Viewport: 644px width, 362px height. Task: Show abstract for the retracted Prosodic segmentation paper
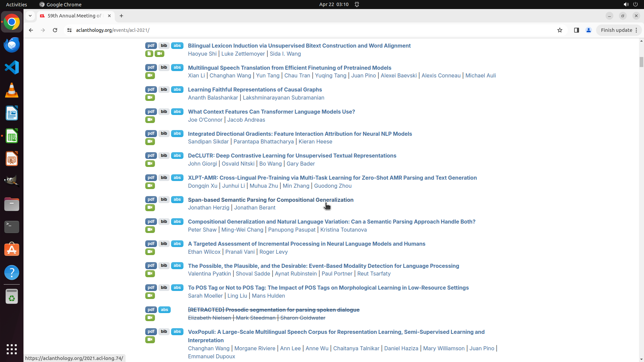[x=164, y=310]
